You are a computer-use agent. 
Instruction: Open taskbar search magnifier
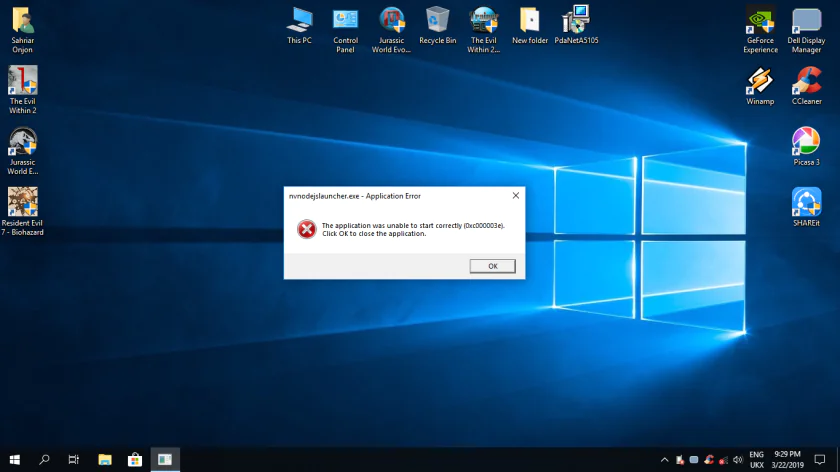click(44, 460)
